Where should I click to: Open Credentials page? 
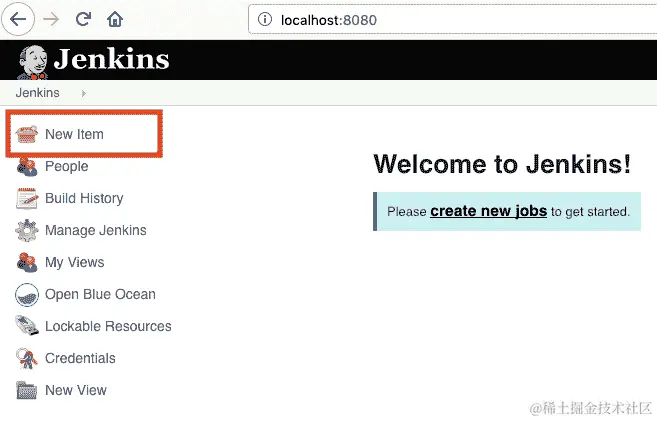coord(80,358)
